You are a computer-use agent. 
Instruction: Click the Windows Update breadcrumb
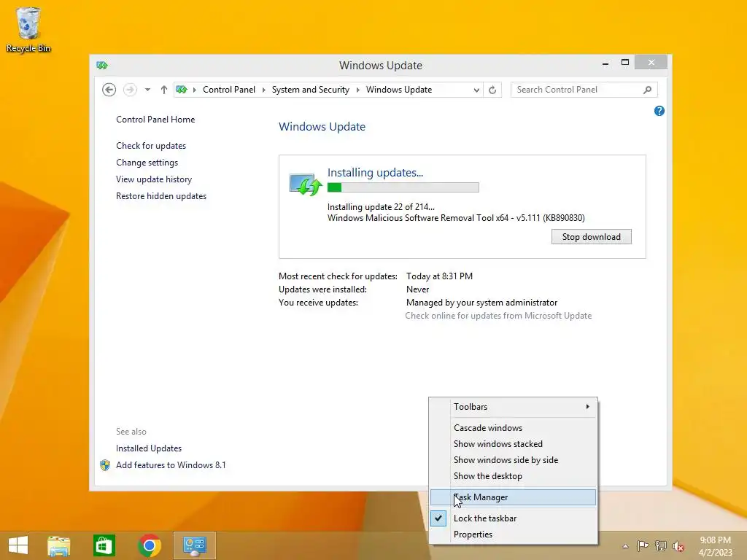point(399,90)
